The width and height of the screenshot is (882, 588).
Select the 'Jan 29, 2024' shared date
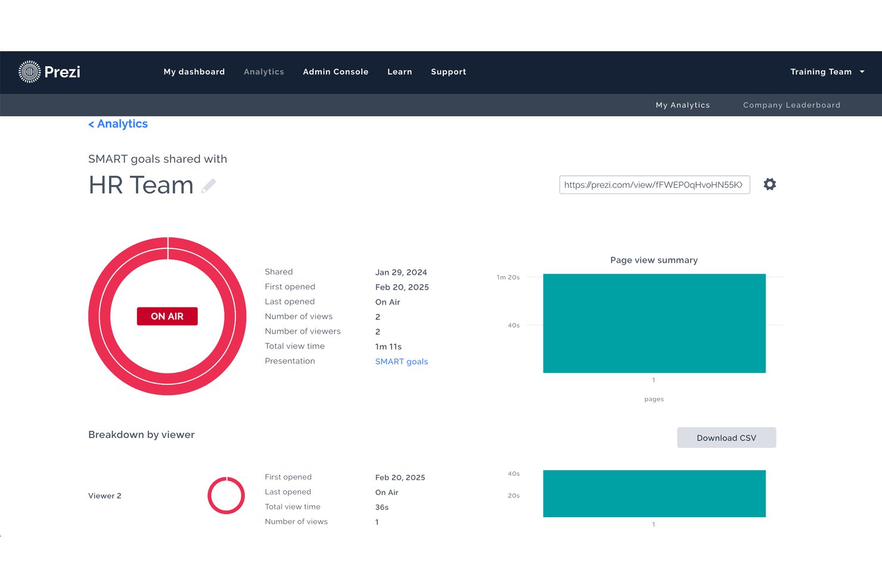[x=401, y=272]
